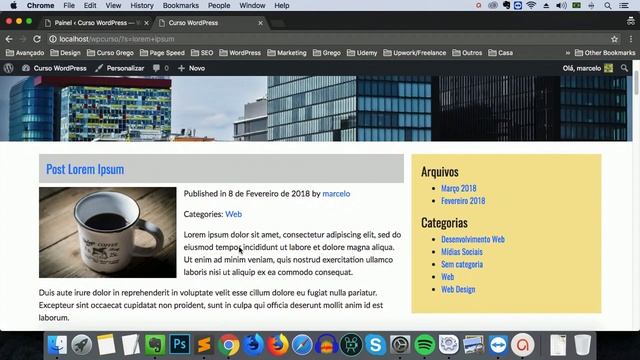Click the Wi-Fi status icon
Viewport: 640px width, 360px height.
pos(531,5)
